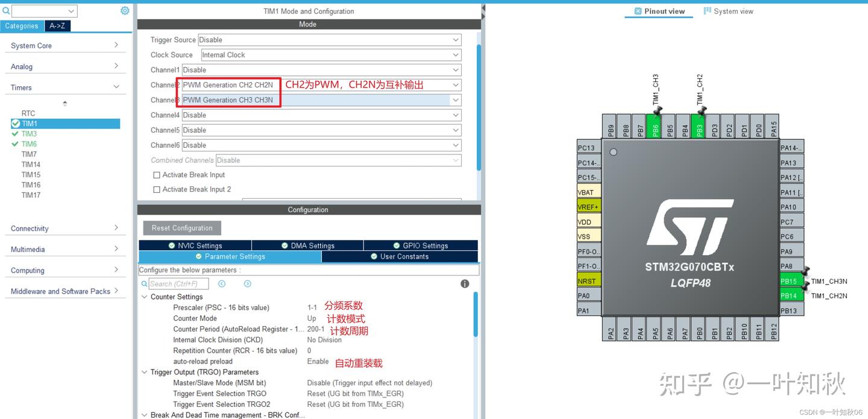Viewport: 868px width, 419px height.
Task: Uncheck the TIM1 checkbox in Timers list
Action: pyautogui.click(x=15, y=123)
